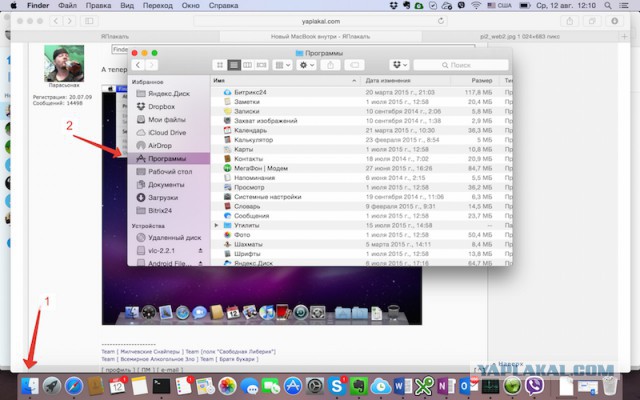Screen dimensions: 640x400
Task: Open Finder from the Dock
Action: point(30,386)
